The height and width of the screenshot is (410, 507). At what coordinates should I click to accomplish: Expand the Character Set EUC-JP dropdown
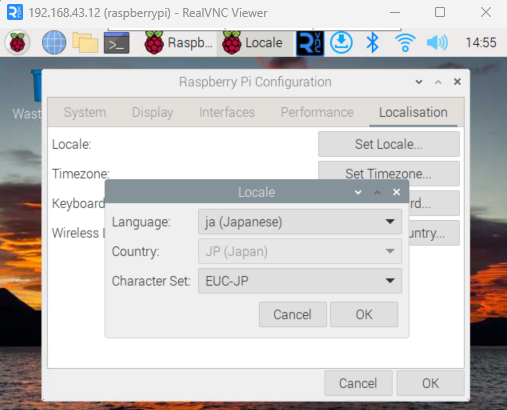click(x=300, y=281)
